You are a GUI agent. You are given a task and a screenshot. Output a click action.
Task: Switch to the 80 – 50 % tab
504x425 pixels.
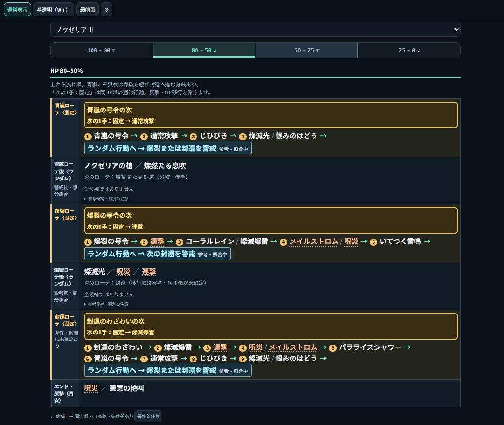[204, 50]
